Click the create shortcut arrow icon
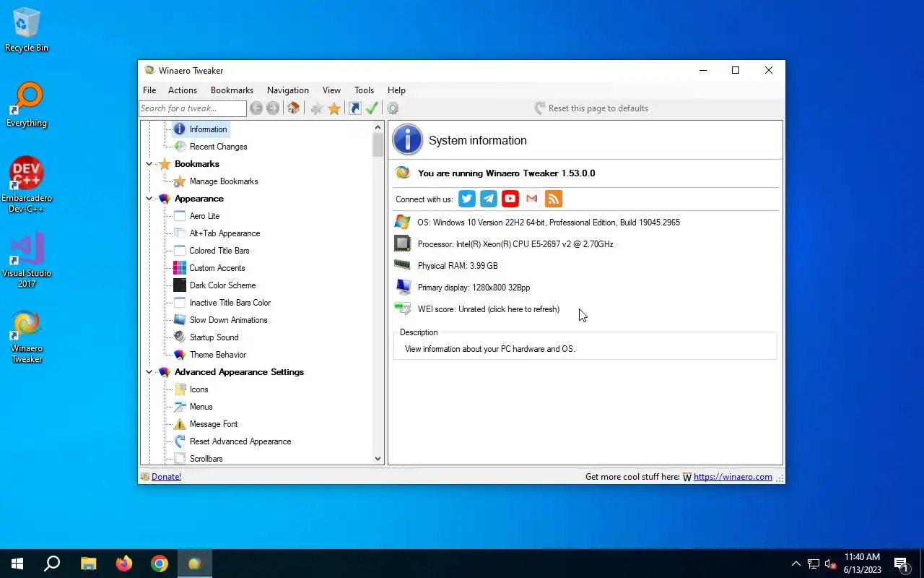This screenshot has width=924, height=578. (354, 108)
